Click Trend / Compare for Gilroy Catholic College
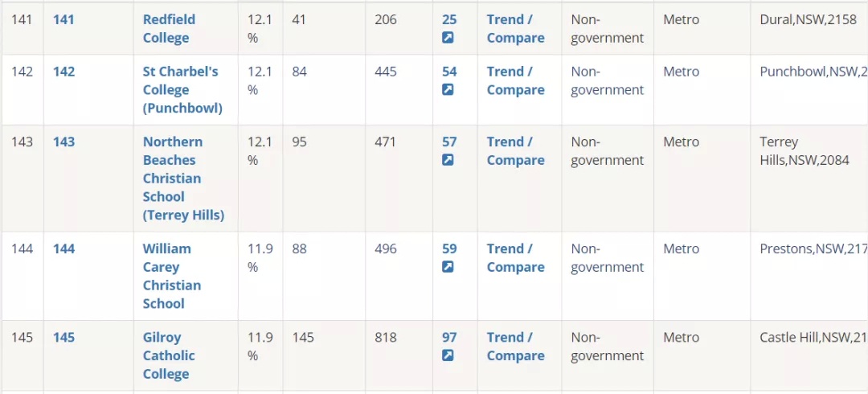 coord(515,347)
